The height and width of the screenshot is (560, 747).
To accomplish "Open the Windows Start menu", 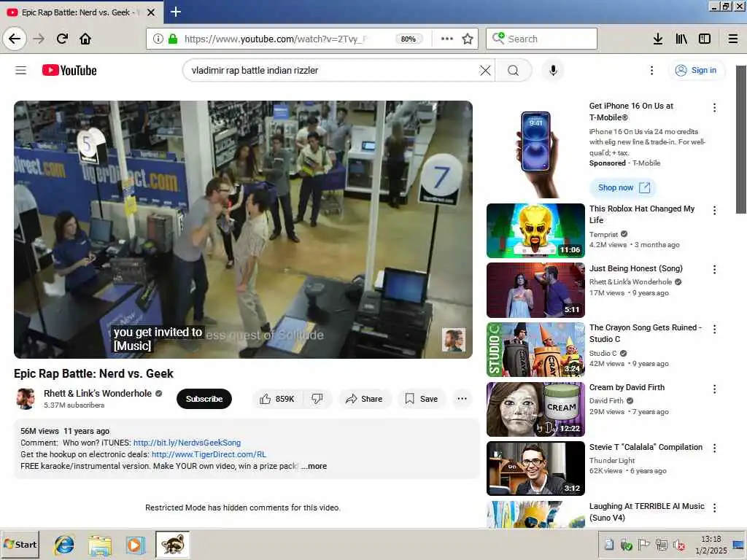I will [x=20, y=545].
